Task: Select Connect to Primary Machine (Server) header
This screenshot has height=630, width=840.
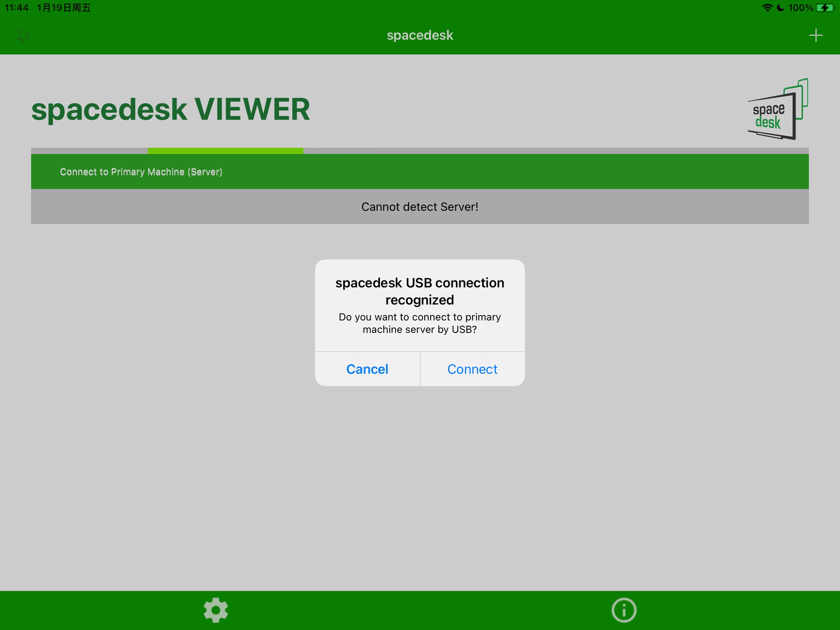Action: pyautogui.click(x=141, y=172)
